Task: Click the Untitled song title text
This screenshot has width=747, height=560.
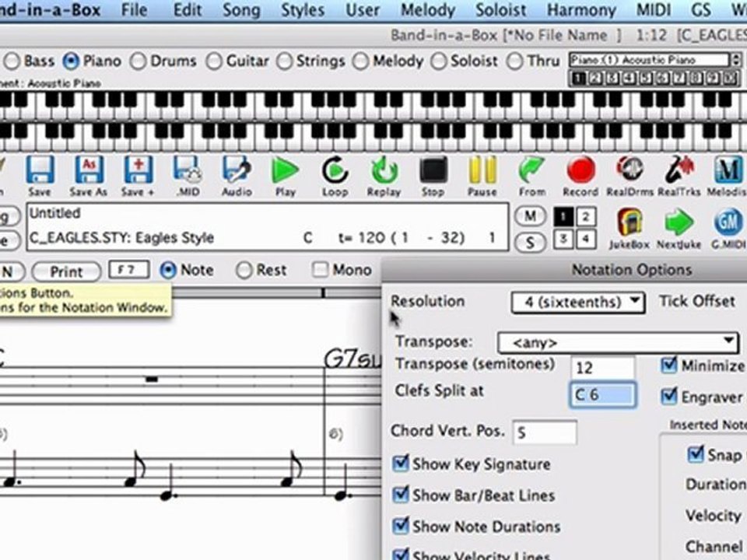Action: point(54,213)
